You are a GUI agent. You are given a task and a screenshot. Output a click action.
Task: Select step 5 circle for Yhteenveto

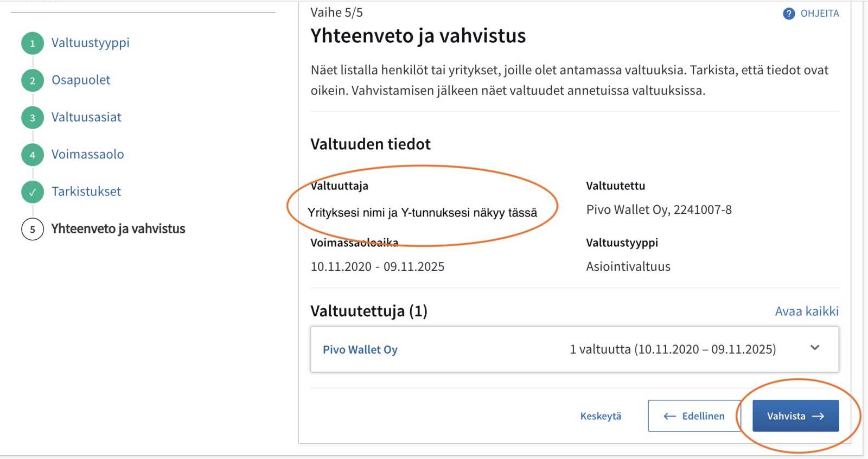coord(33,229)
